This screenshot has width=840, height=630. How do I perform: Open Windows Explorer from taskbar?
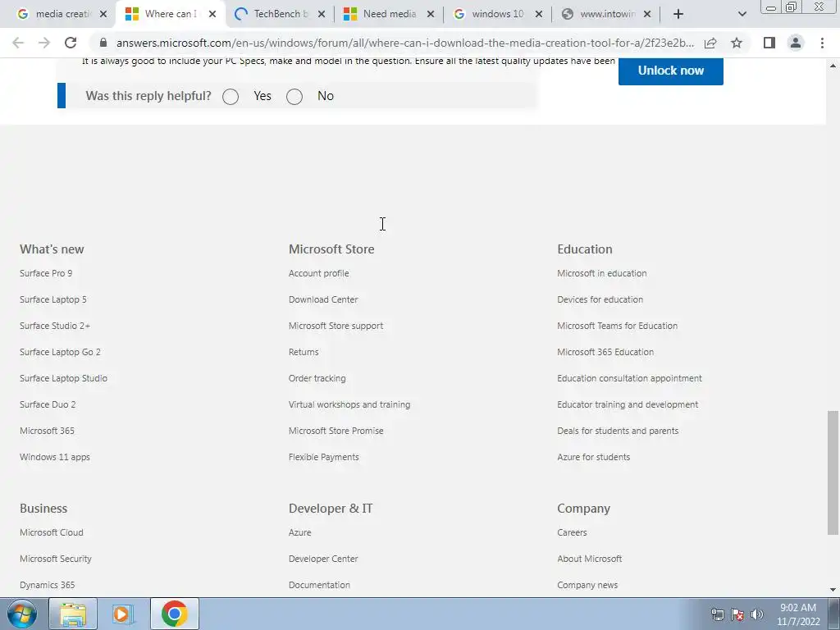[x=73, y=614]
